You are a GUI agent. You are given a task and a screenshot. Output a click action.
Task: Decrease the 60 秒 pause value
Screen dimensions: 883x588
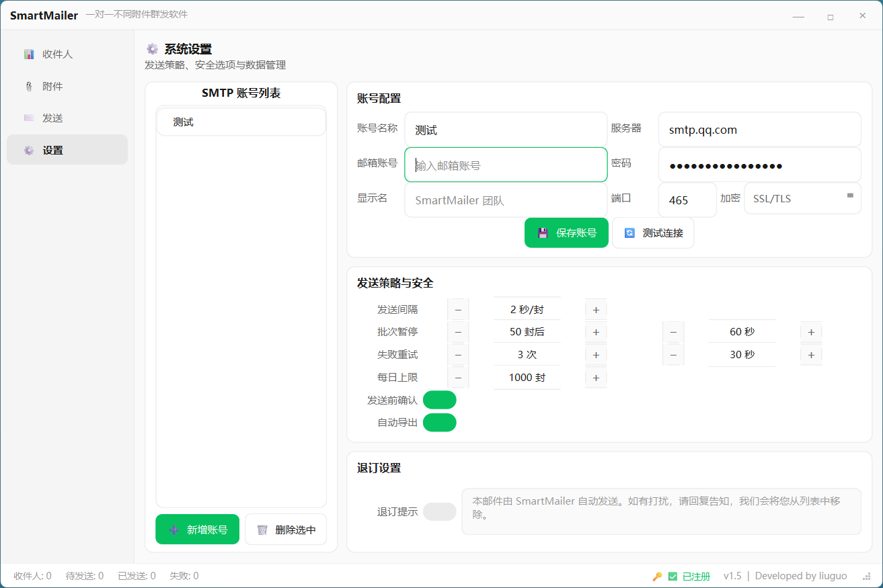[x=673, y=332]
